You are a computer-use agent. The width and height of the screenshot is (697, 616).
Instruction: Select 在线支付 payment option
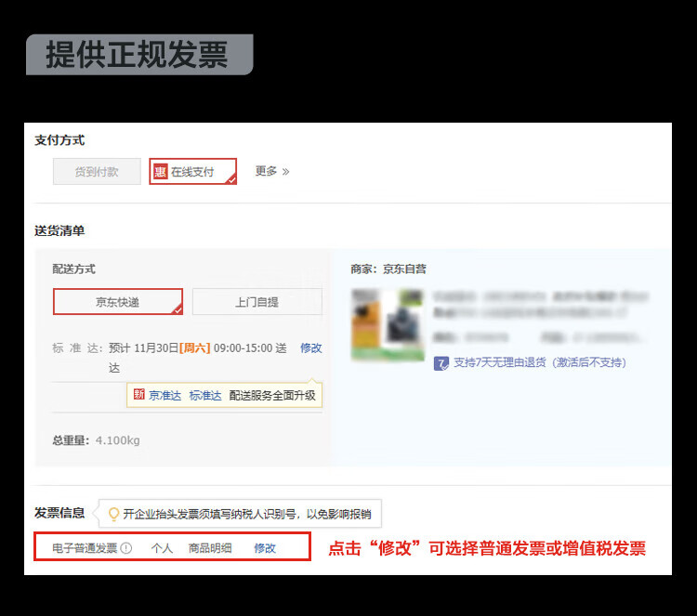pyautogui.click(x=192, y=171)
